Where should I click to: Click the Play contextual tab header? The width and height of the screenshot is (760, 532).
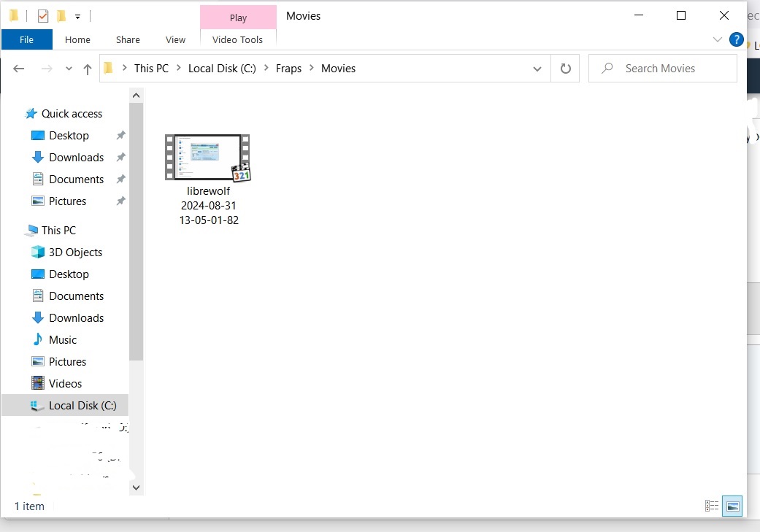238,18
